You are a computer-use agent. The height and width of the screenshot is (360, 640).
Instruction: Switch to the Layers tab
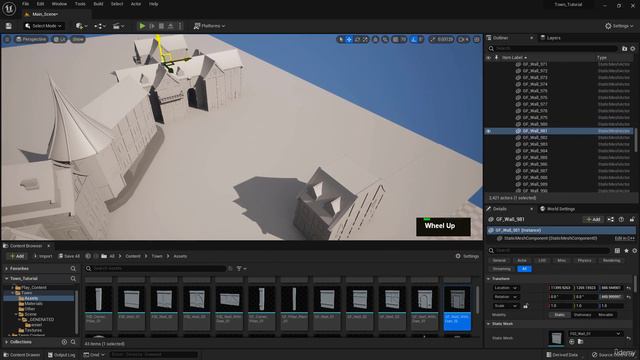coord(551,38)
